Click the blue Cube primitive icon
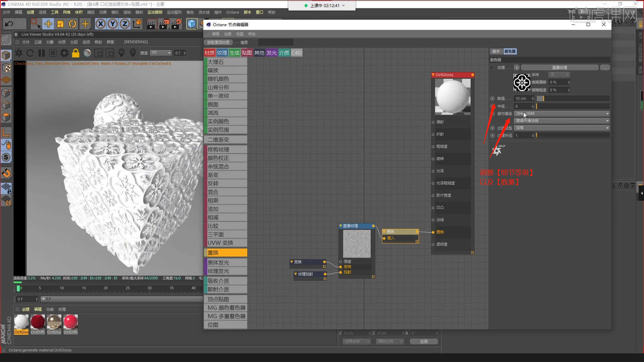This screenshot has height=362, width=644. pos(192,24)
